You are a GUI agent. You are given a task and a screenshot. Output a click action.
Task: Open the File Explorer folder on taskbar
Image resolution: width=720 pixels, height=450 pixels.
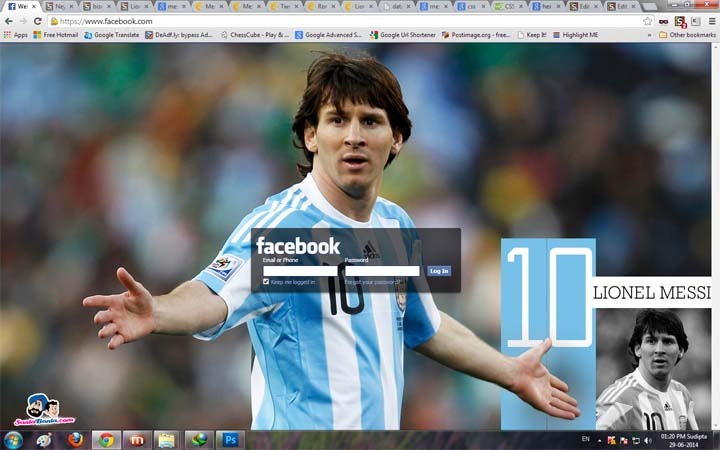pos(166,440)
